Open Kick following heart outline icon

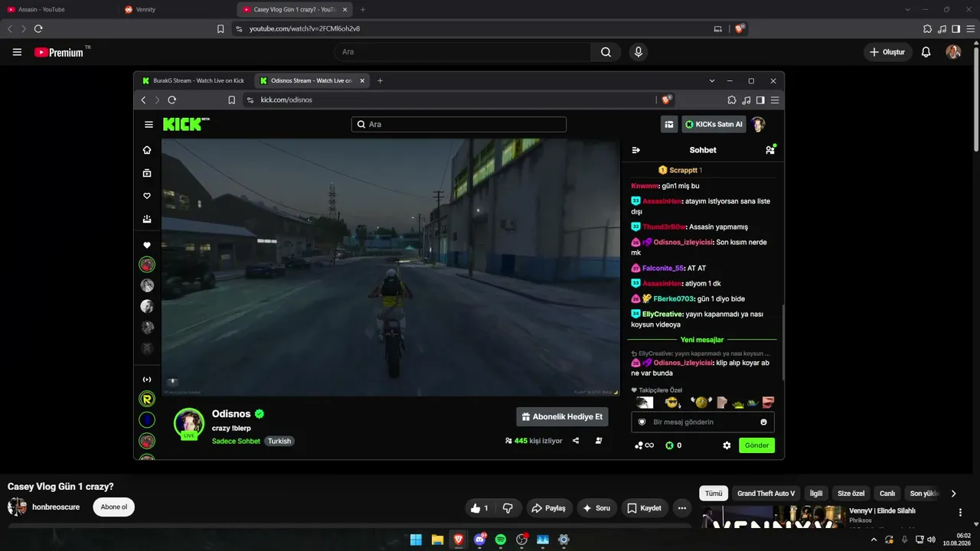pyautogui.click(x=147, y=196)
